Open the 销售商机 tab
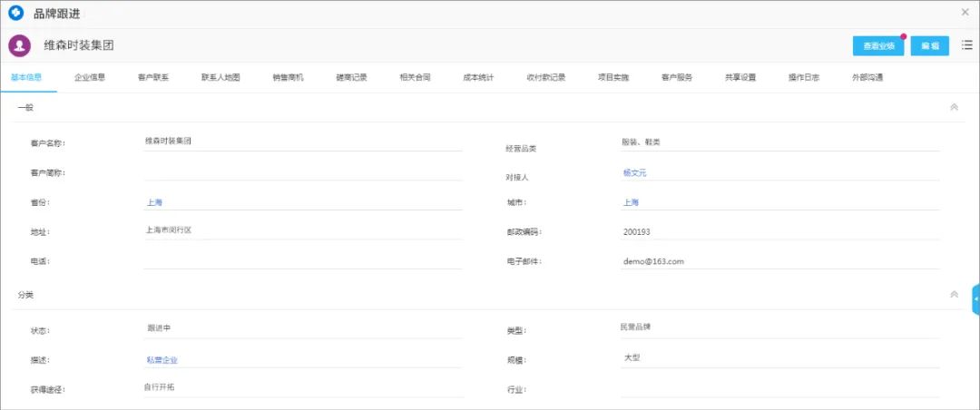The image size is (980, 410). click(289, 78)
